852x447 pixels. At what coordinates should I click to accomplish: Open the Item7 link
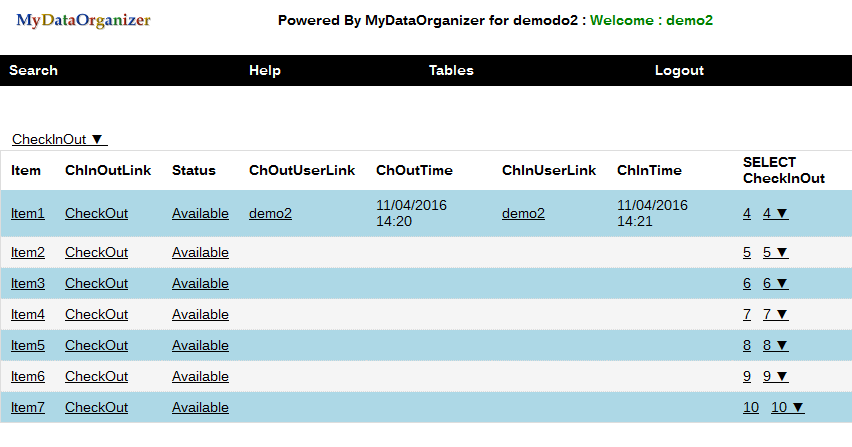coord(28,407)
